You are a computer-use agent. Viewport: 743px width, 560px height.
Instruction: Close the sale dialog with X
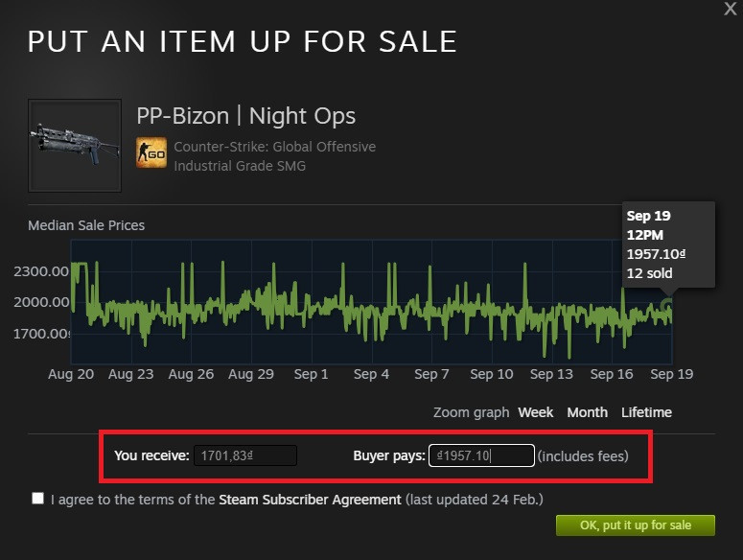(x=731, y=9)
